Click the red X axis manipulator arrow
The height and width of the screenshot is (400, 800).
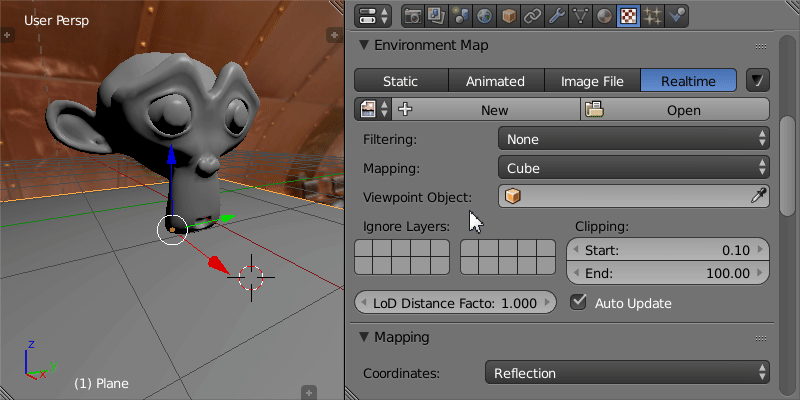[x=217, y=264]
